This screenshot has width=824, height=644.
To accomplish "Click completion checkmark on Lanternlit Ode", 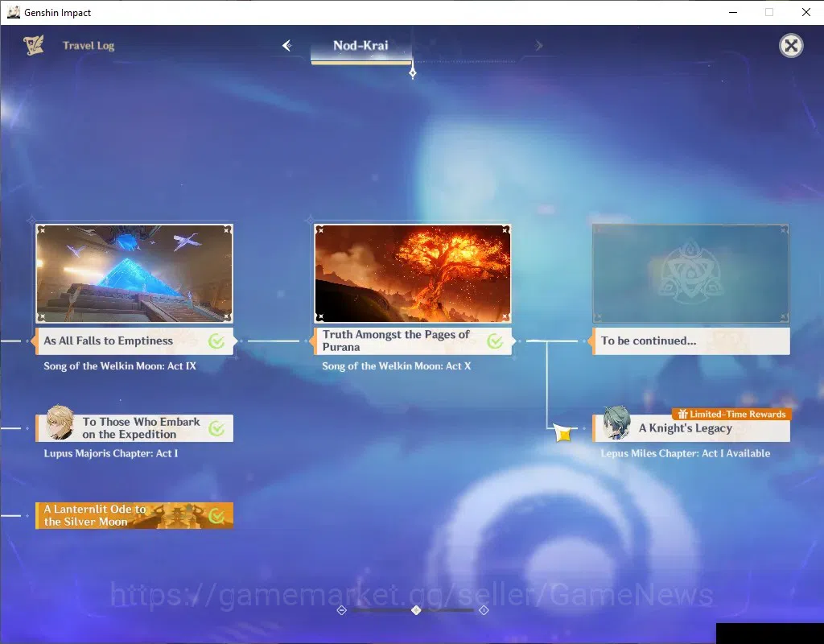I will [x=216, y=516].
